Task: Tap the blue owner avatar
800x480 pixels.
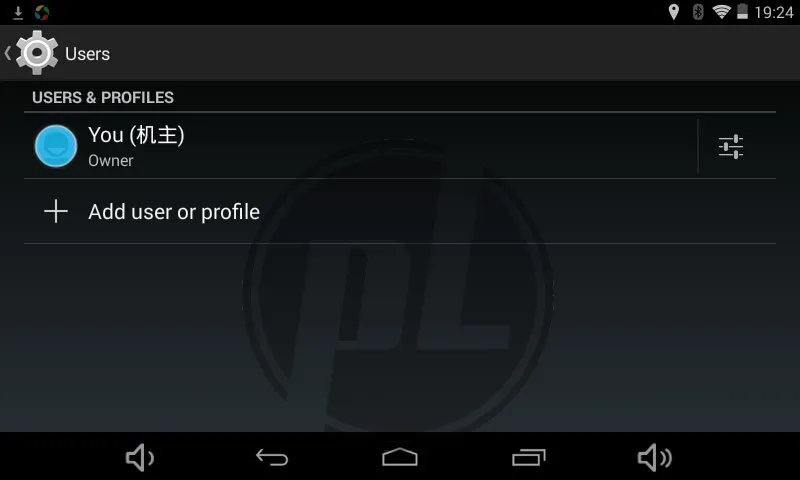Action: pos(56,146)
